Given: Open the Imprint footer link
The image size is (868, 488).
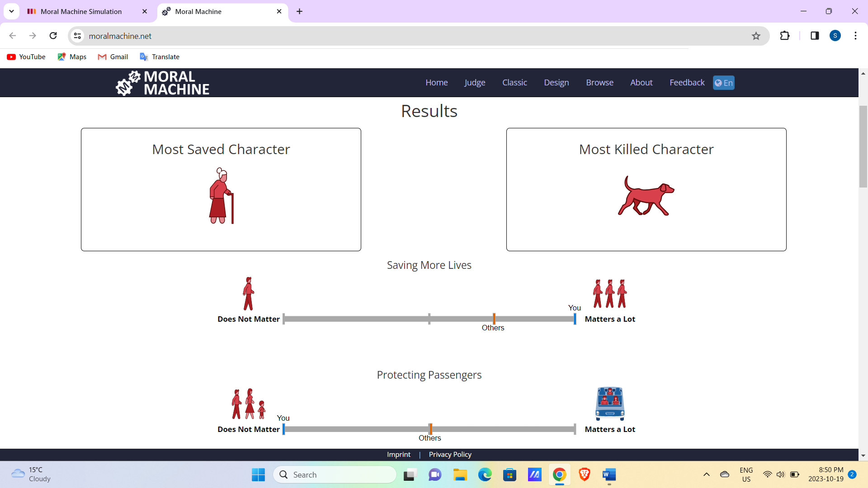Looking at the screenshot, I should [x=399, y=455].
